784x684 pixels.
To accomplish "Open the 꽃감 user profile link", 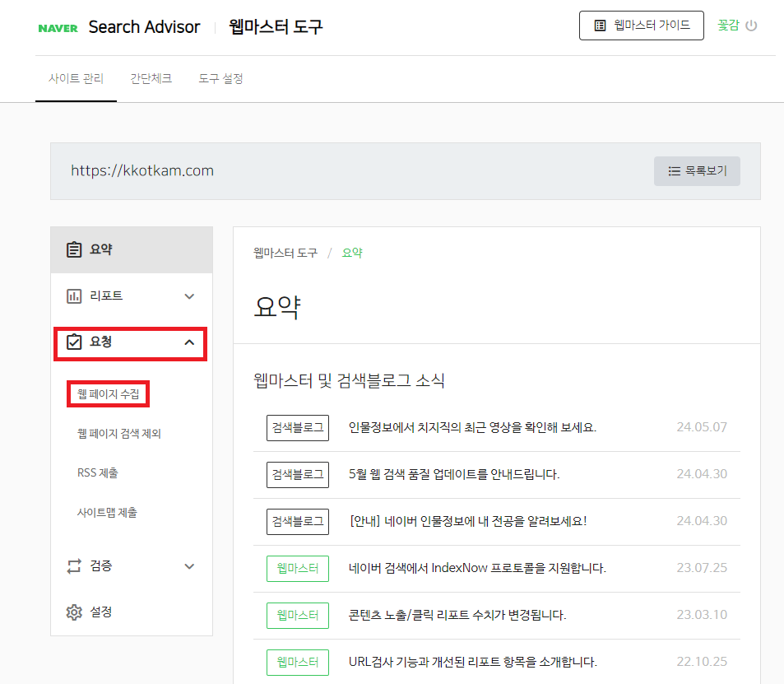I will pyautogui.click(x=728, y=25).
